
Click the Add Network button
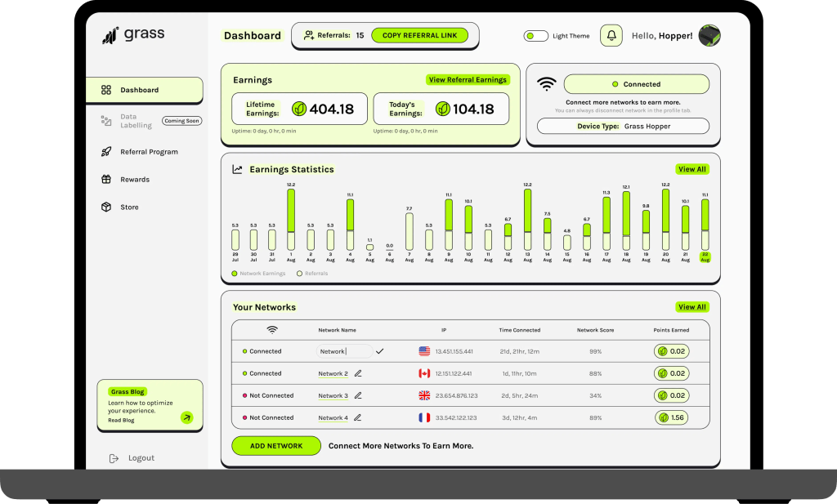[275, 446]
